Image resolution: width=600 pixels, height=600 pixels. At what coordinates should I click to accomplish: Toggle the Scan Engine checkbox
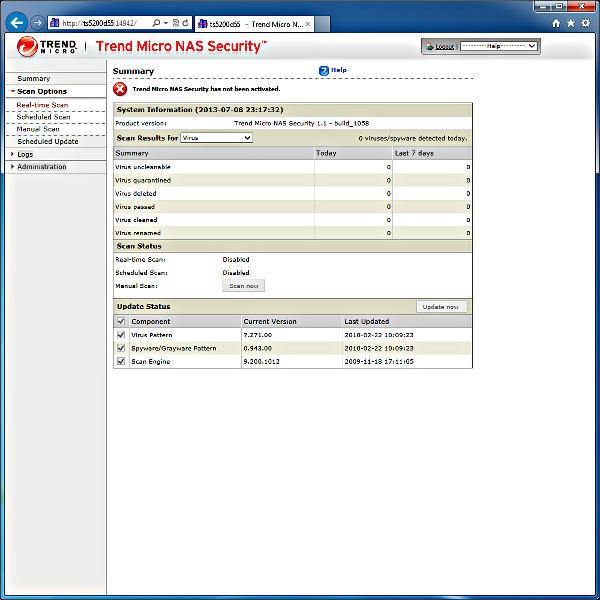(121, 361)
